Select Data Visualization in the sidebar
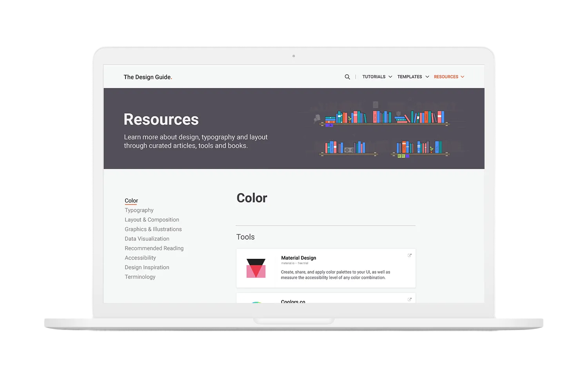Image resolution: width=588 pixels, height=379 pixels. tap(147, 238)
